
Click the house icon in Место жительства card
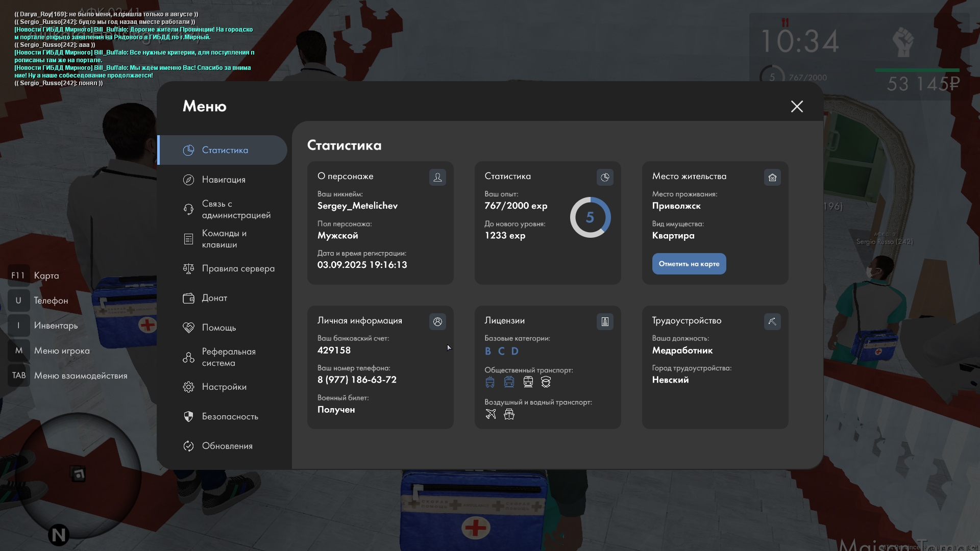point(772,177)
